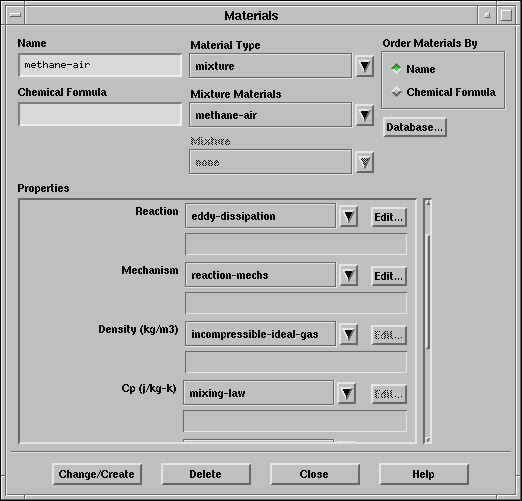Click the greyed Edit button for Density

pos(389,335)
